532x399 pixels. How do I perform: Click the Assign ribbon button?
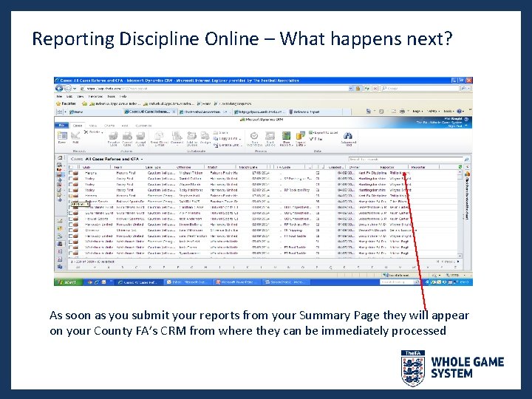(205, 137)
